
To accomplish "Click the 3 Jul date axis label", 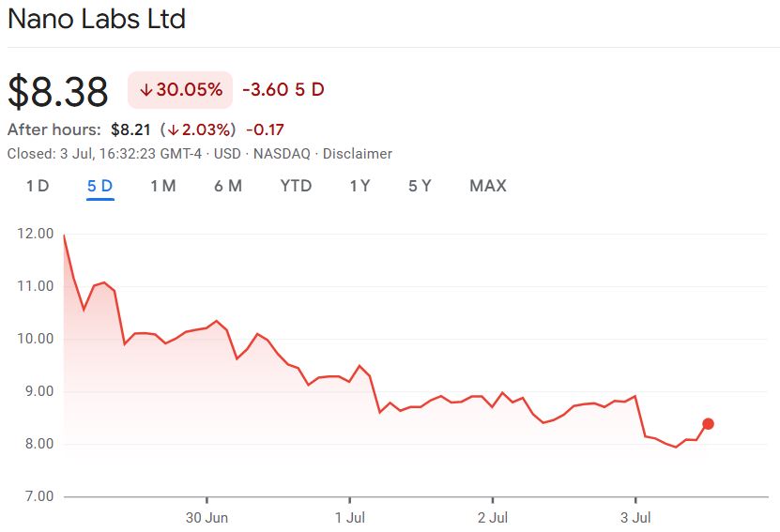I will pyautogui.click(x=635, y=517).
